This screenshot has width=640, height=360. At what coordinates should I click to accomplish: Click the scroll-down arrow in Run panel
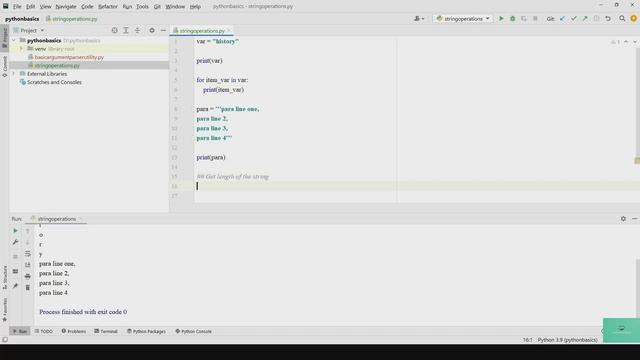tap(28, 242)
